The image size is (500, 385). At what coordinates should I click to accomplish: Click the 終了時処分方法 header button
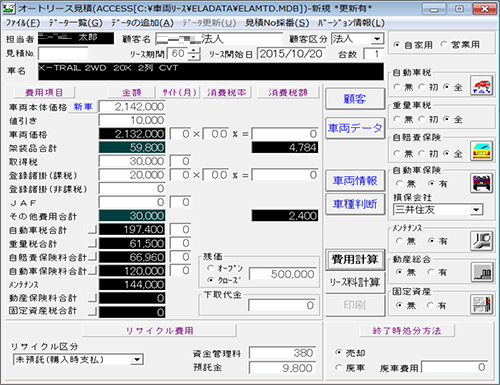[407, 331]
